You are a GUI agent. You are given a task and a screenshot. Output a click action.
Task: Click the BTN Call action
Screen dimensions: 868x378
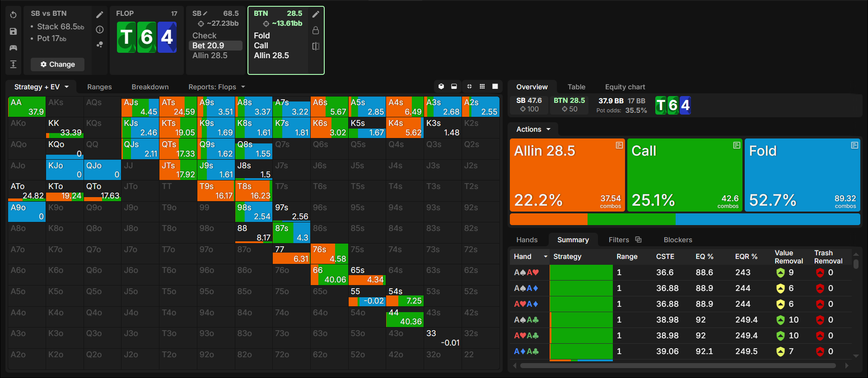pyautogui.click(x=261, y=46)
